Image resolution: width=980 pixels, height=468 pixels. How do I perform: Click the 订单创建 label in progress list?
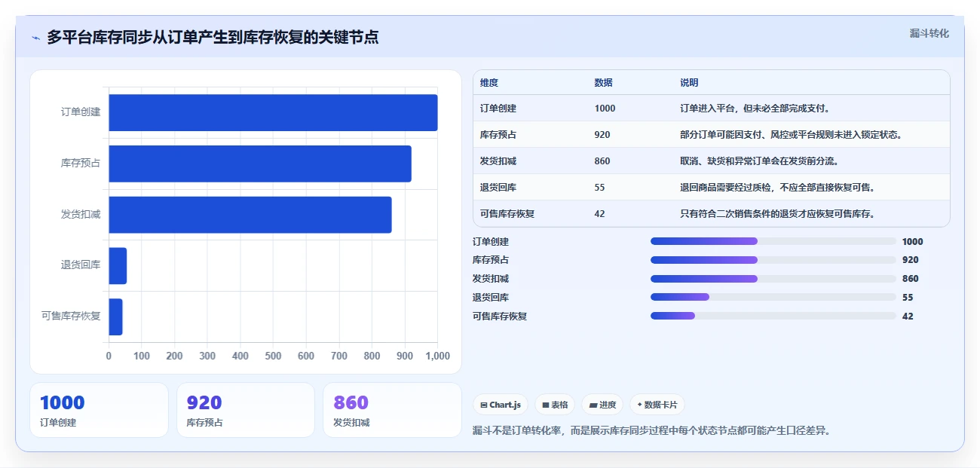point(491,242)
